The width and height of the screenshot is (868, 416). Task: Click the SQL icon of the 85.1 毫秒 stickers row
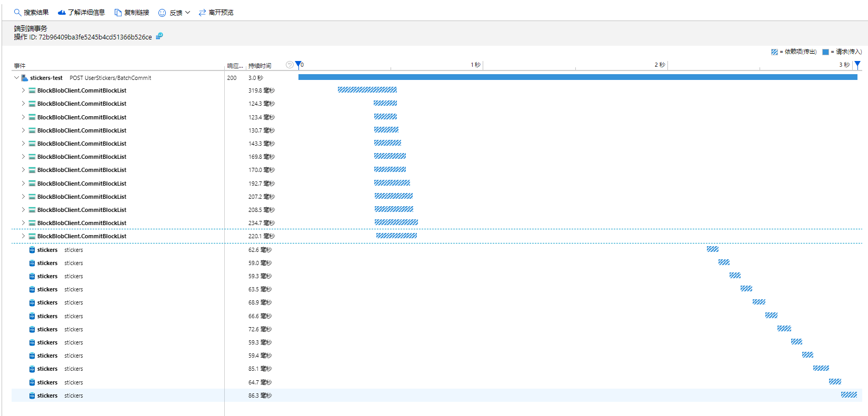coord(32,369)
